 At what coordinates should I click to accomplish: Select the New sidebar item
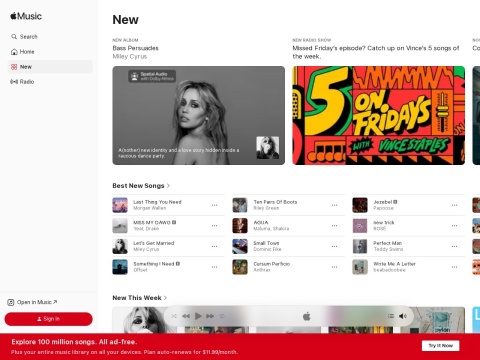click(x=50, y=67)
